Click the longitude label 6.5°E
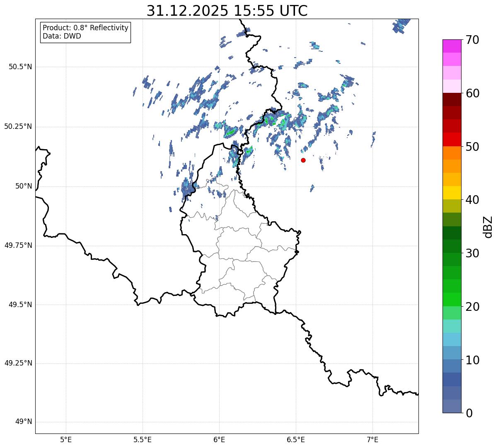The height and width of the screenshot is (448, 498). (x=296, y=439)
